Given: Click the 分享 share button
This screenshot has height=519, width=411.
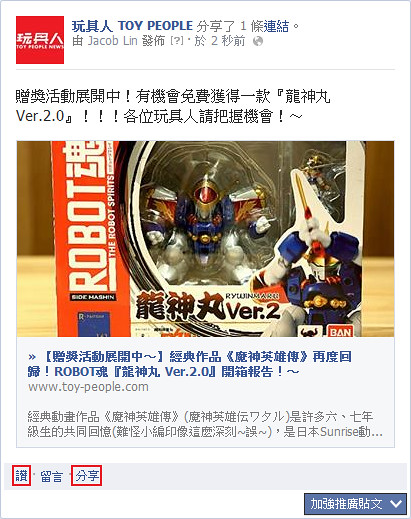Looking at the screenshot, I should pyautogui.click(x=87, y=475).
